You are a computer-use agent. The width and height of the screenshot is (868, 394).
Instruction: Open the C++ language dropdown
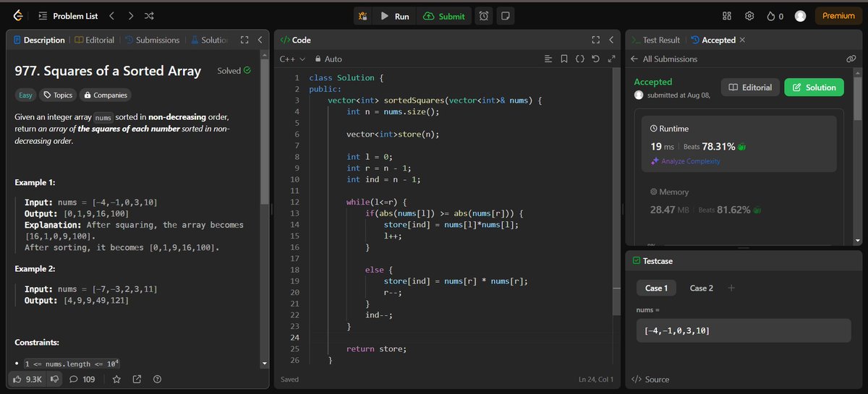292,59
